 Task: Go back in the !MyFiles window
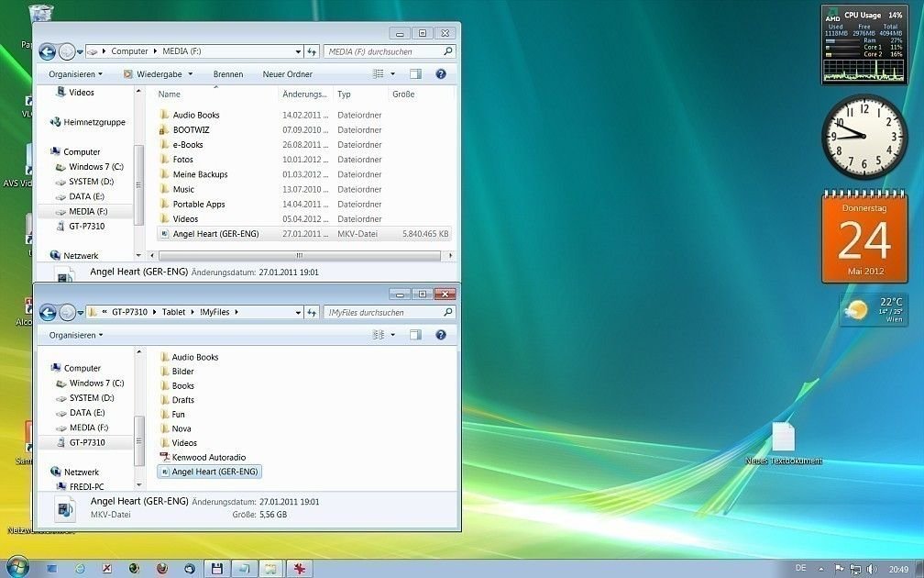[x=48, y=313]
